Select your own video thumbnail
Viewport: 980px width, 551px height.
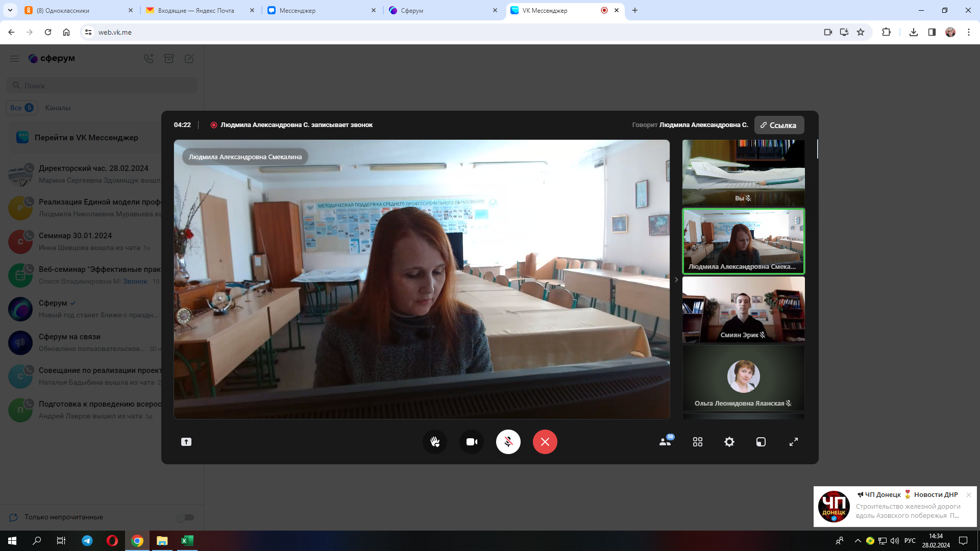tap(744, 172)
